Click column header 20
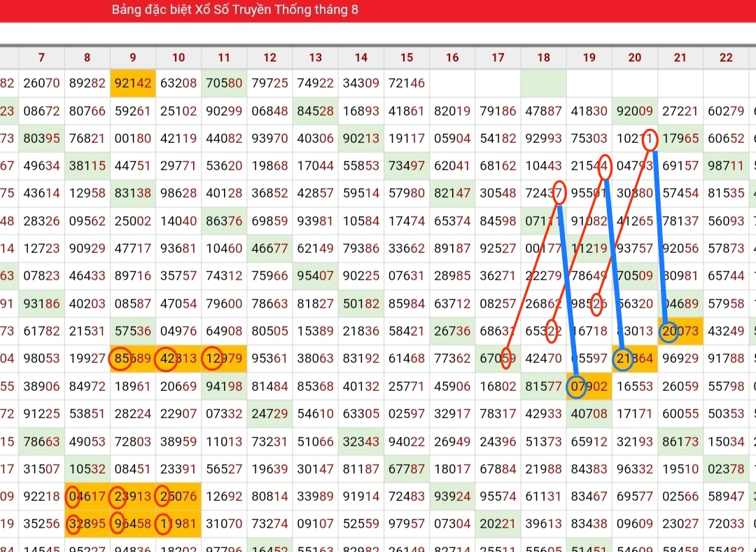The width and height of the screenshot is (756, 552). (x=635, y=57)
